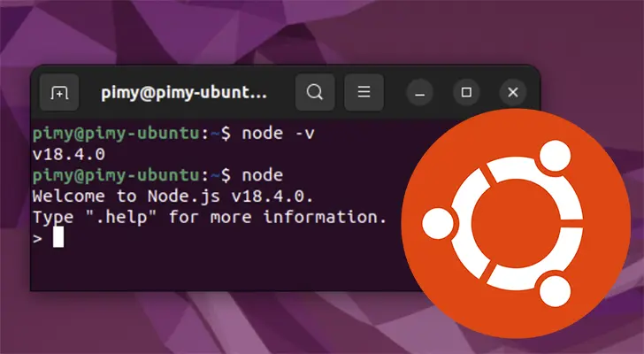Click the title pimy@pimy-ubunt... in header bar
The image size is (644, 354).
pyautogui.click(x=184, y=93)
